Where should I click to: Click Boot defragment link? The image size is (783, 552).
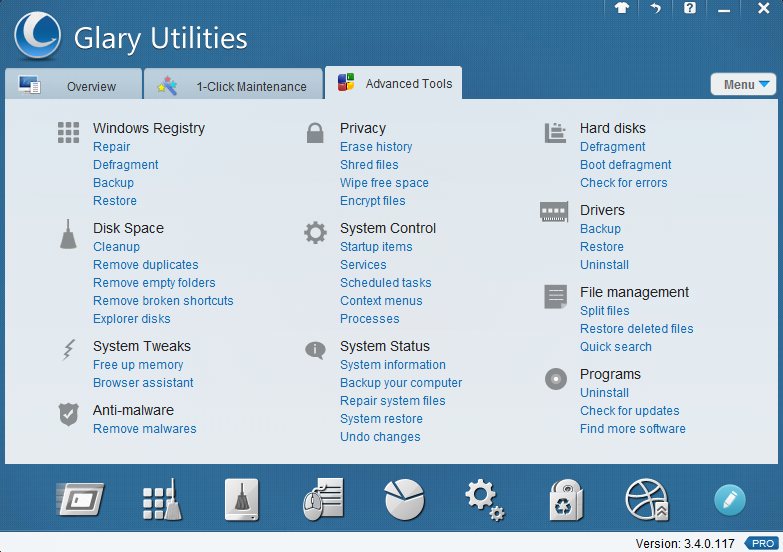tap(625, 165)
